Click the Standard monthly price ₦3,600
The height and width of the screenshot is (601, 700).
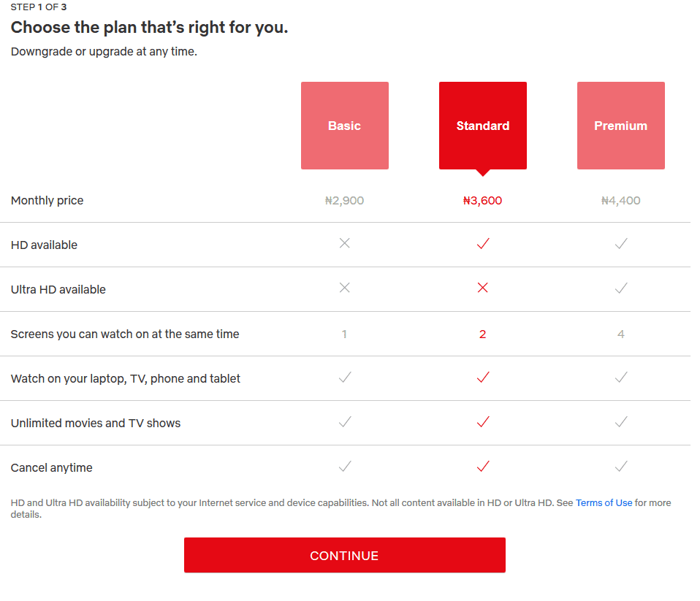pos(482,200)
